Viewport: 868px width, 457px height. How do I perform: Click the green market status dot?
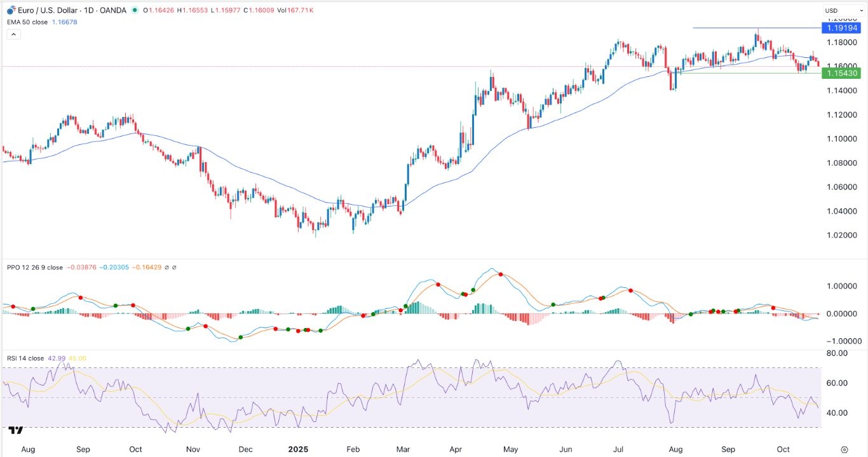(x=135, y=10)
